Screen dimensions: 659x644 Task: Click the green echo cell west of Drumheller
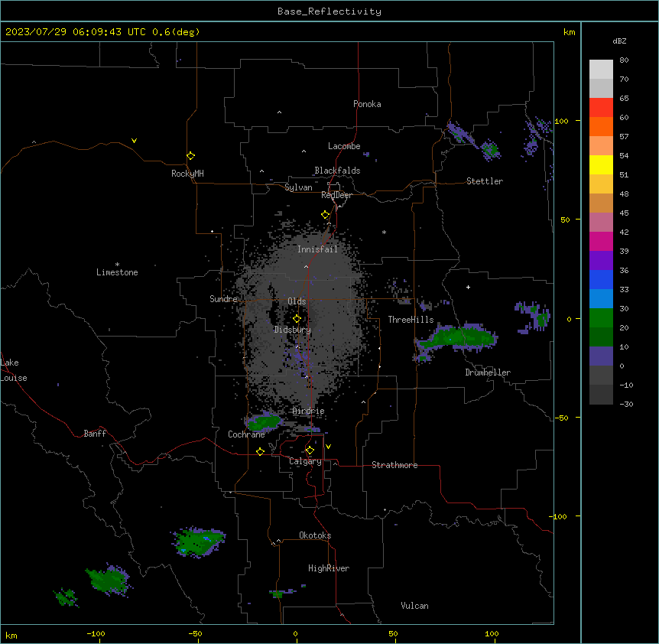click(x=457, y=338)
